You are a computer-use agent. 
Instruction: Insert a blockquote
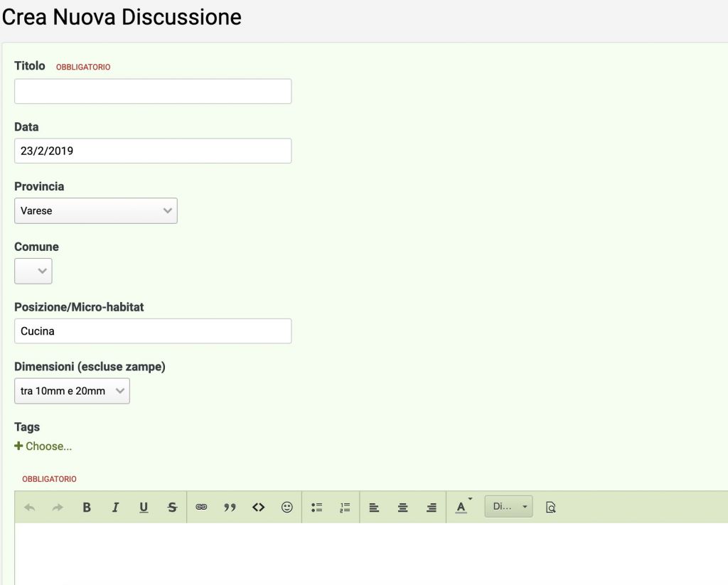[x=230, y=508]
